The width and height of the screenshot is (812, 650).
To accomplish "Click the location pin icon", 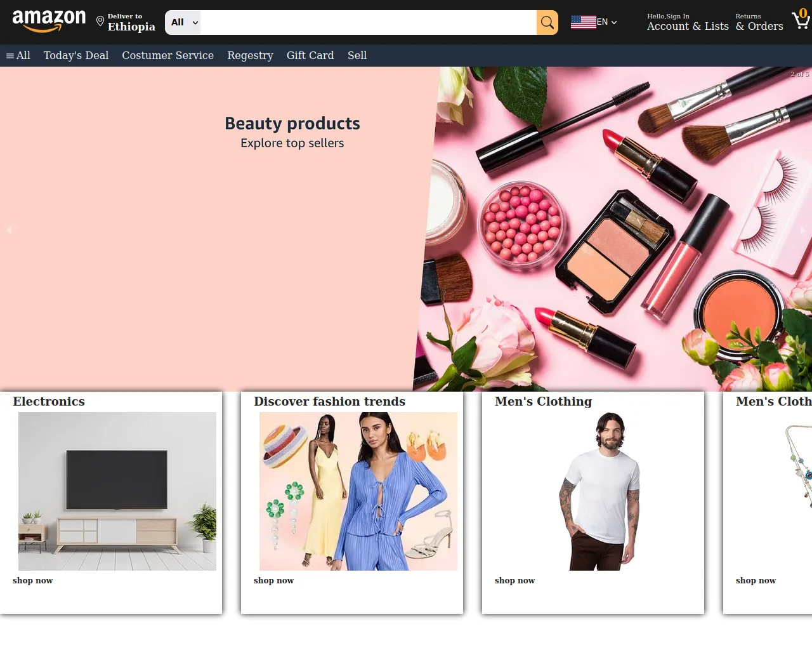I will pos(100,22).
